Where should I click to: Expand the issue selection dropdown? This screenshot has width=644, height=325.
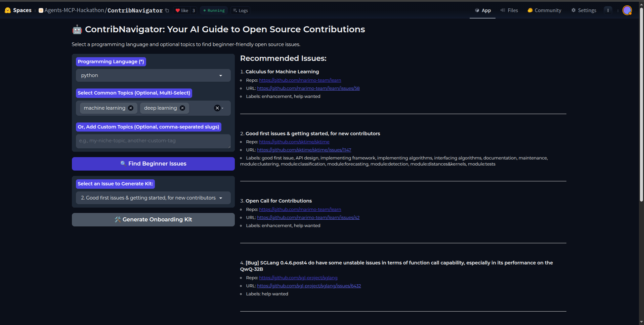[x=153, y=198]
